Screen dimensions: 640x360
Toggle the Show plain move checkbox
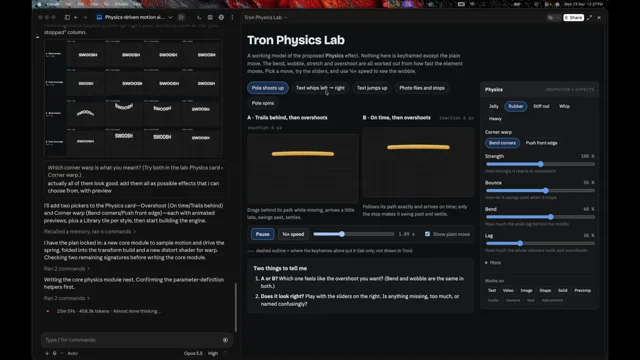tap(427, 234)
